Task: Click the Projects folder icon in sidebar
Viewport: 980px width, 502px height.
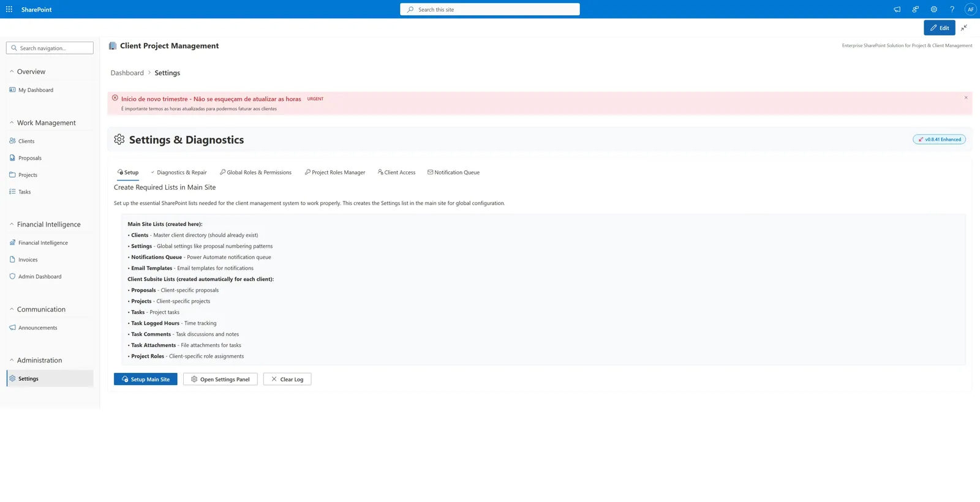Action: pyautogui.click(x=12, y=174)
